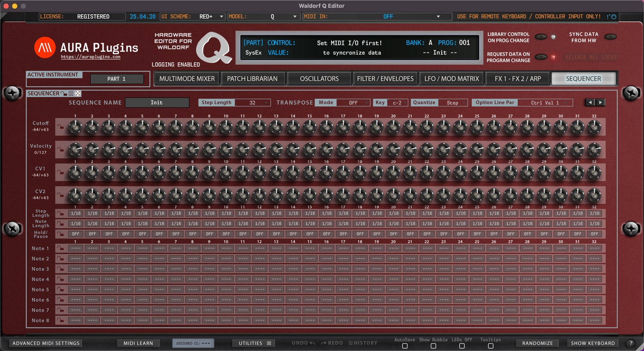Open the Active Instrument Part 1 selector
The image size is (644, 351).
tap(117, 79)
